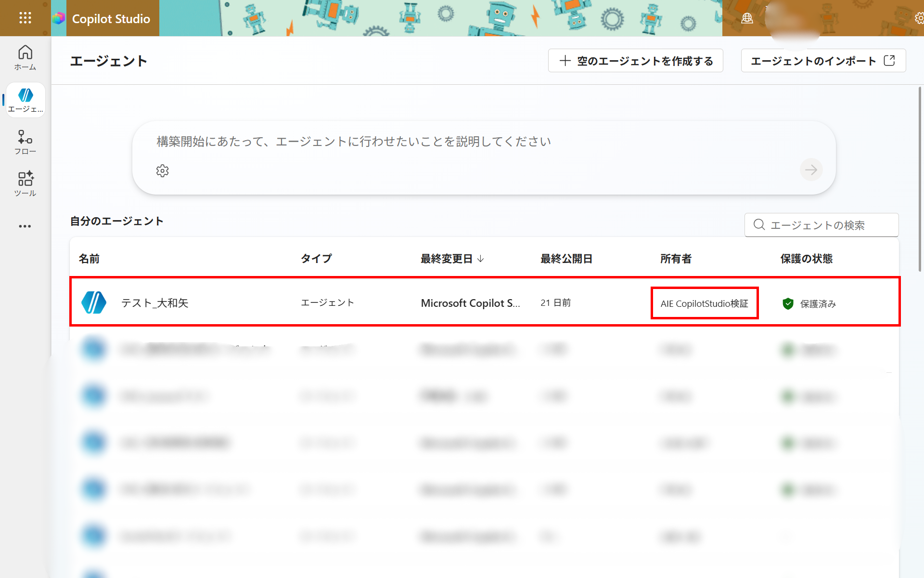Click the green shield protected icon
The image size is (924, 578).
pyautogui.click(x=788, y=303)
